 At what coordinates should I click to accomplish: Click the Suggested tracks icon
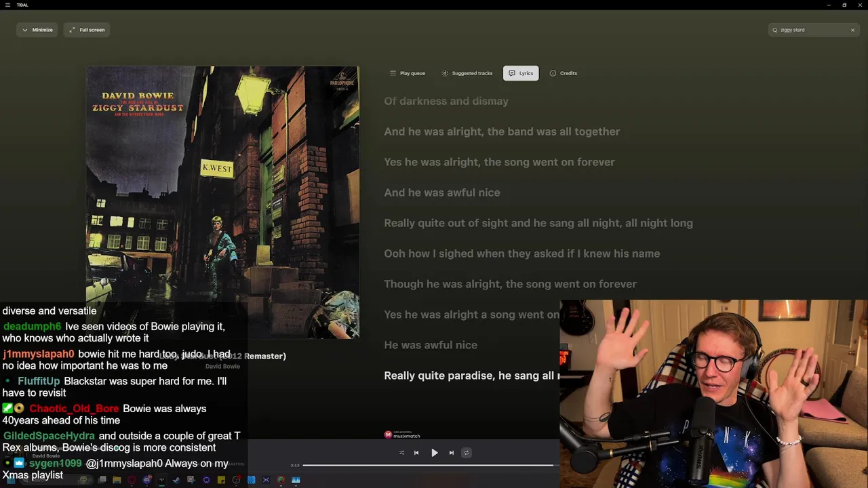445,73
